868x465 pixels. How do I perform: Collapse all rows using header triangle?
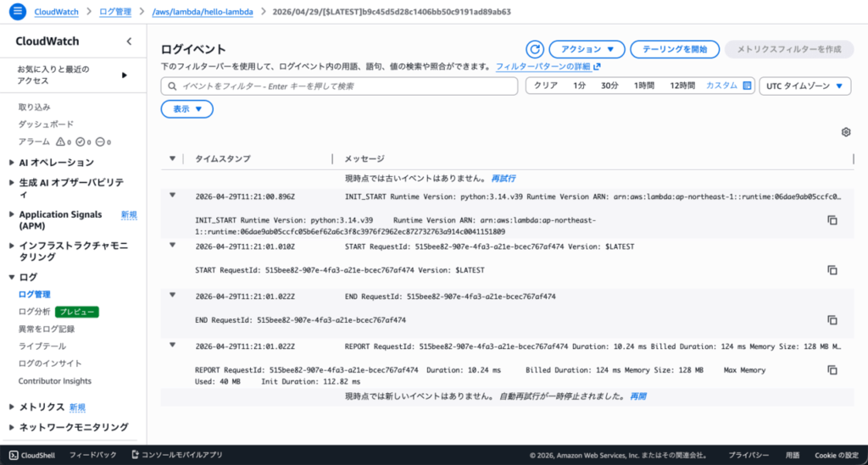click(172, 158)
